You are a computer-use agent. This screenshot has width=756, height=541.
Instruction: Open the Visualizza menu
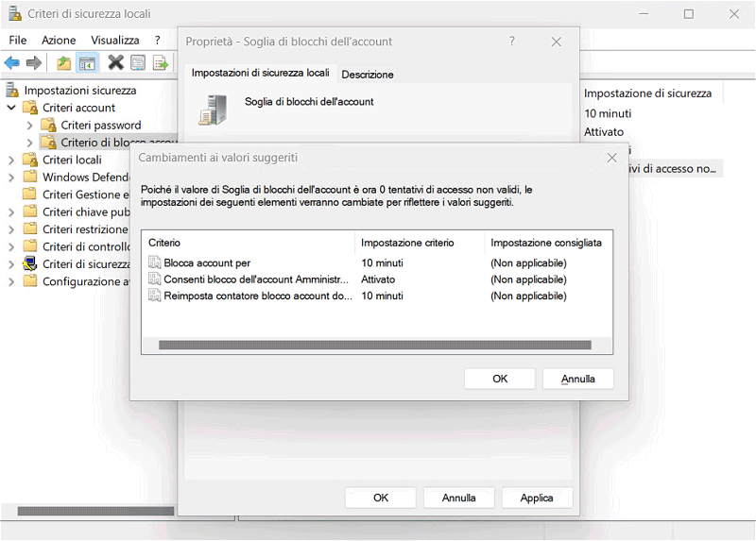(114, 40)
